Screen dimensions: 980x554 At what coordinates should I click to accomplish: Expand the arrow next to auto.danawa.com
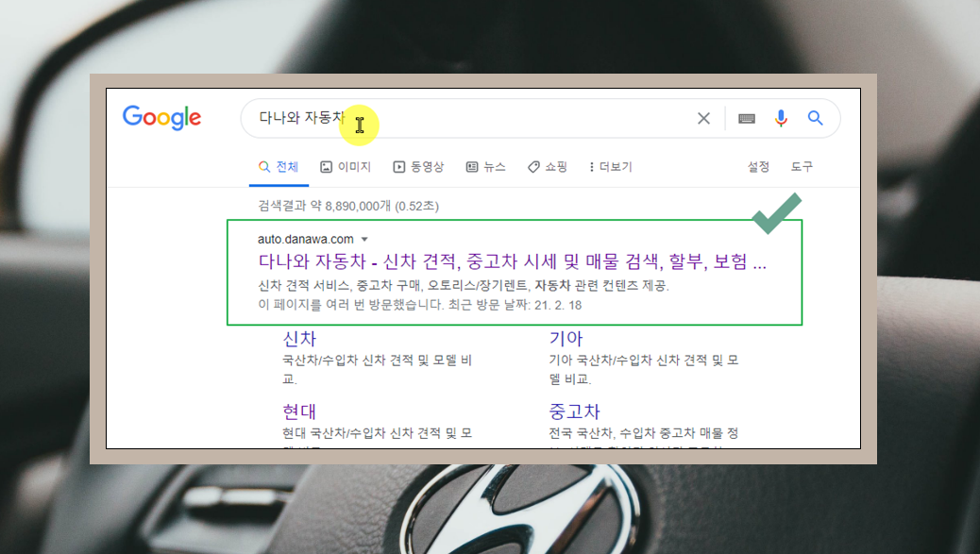click(x=364, y=239)
